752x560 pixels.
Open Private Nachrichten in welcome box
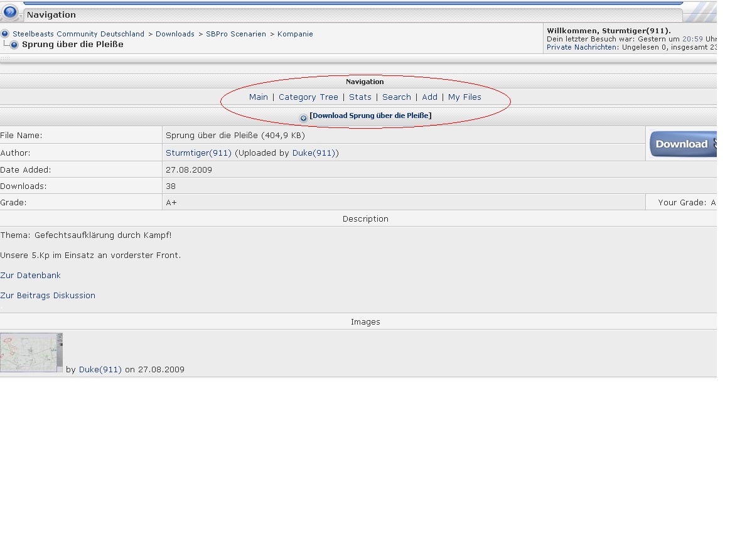582,47
